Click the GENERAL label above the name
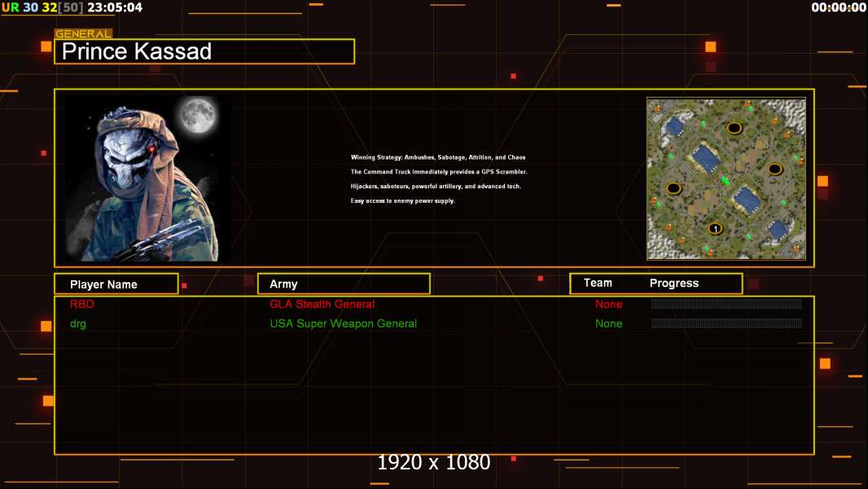The image size is (868, 489). (x=83, y=33)
